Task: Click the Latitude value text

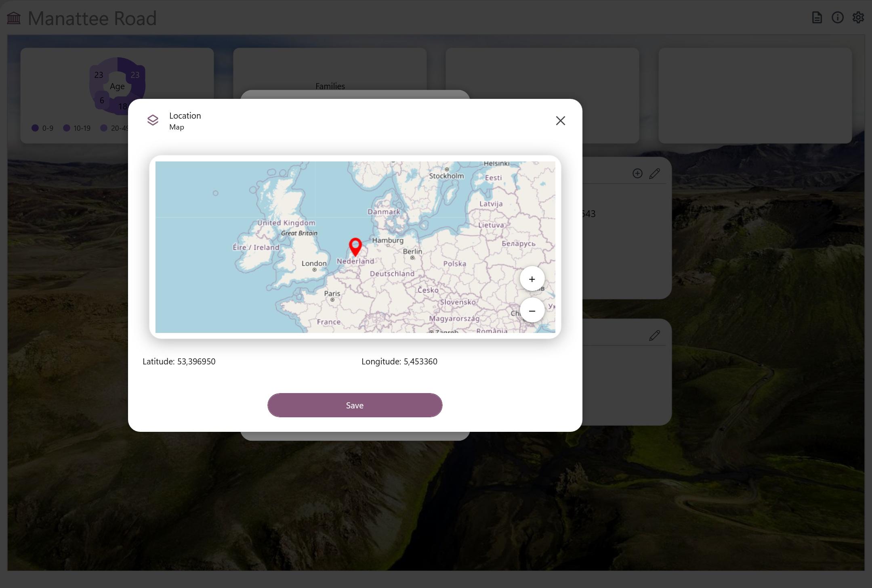Action: [x=196, y=362]
